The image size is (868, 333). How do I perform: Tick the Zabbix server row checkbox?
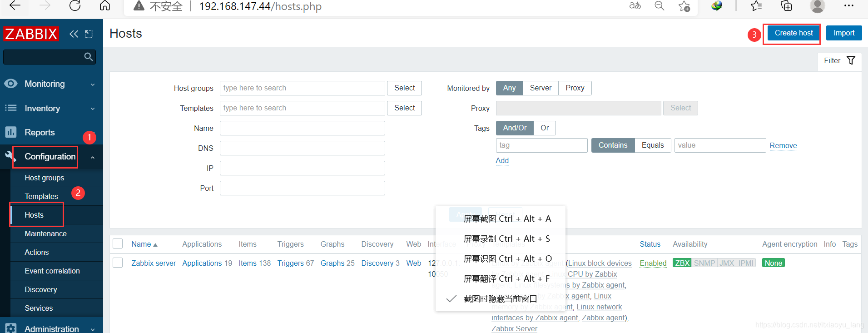coord(118,263)
